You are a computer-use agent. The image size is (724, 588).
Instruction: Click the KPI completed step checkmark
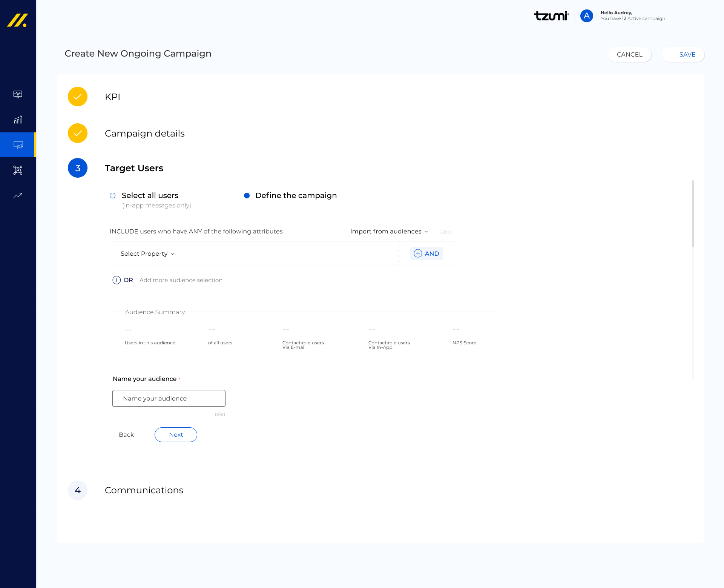(78, 97)
